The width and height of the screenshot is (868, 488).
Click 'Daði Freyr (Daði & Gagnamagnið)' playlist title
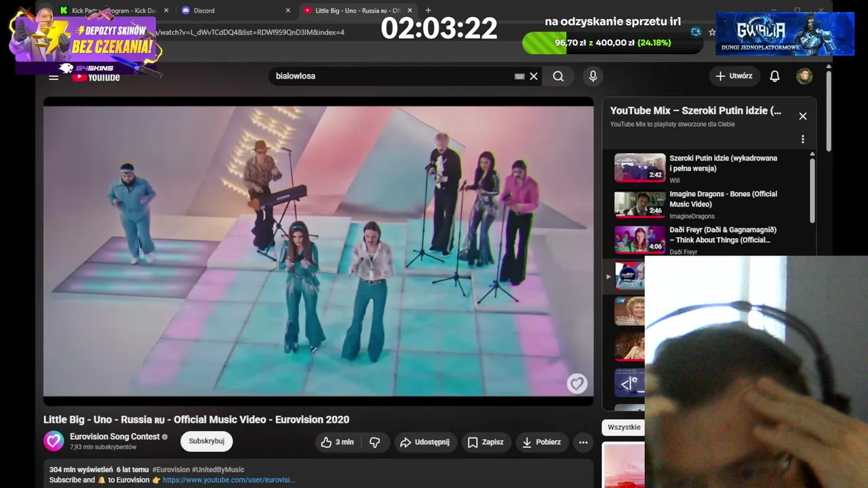pyautogui.click(x=723, y=235)
